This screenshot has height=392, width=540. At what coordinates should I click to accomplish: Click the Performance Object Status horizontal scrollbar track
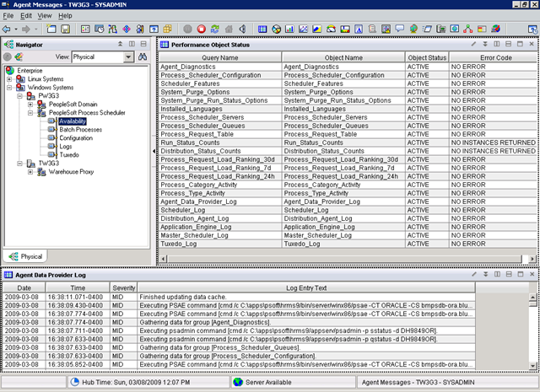[344, 259]
